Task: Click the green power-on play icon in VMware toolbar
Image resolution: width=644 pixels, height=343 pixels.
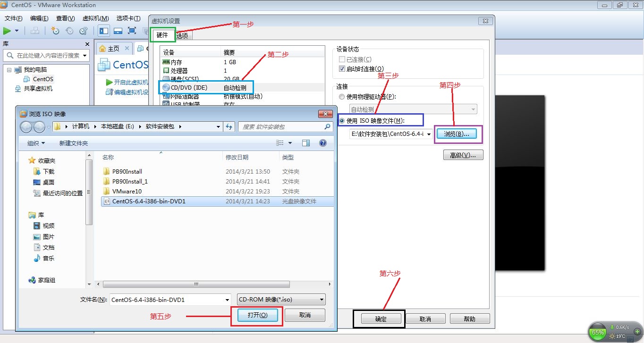Action: (x=7, y=31)
